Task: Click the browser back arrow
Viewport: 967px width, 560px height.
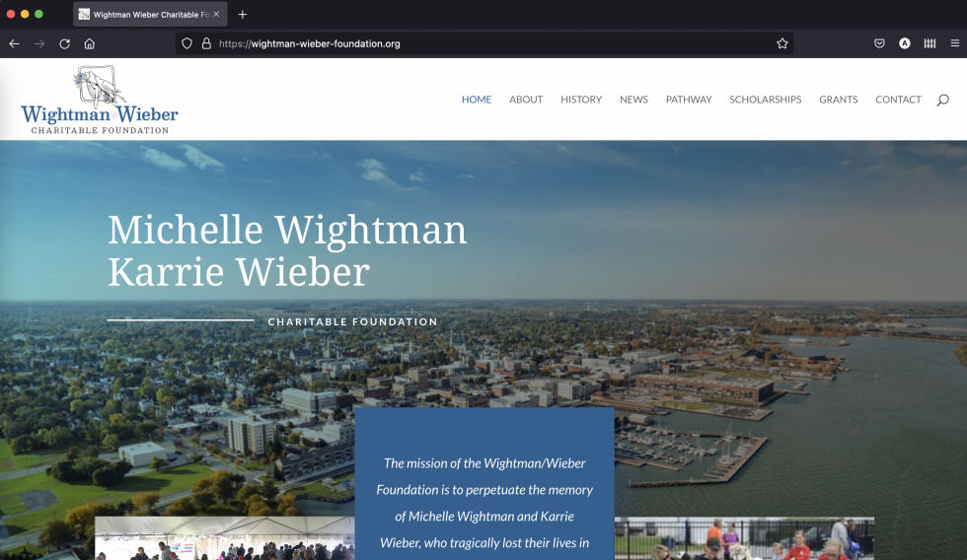Action: pyautogui.click(x=14, y=43)
